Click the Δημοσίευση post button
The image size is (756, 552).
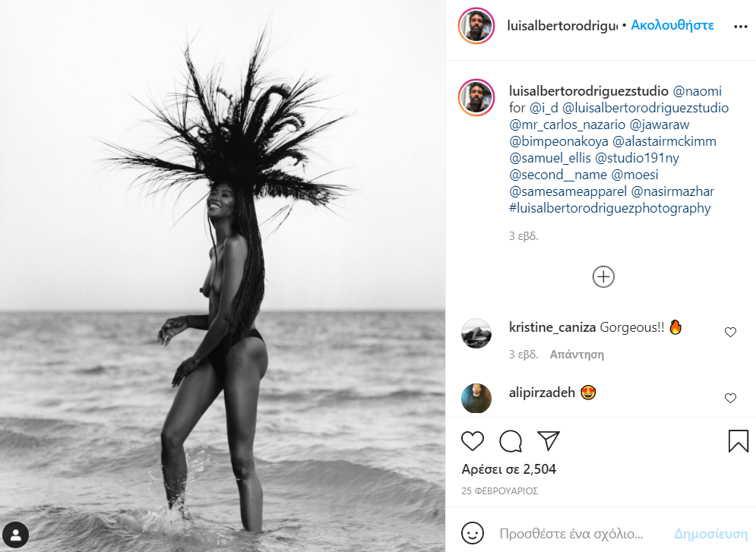(710, 534)
